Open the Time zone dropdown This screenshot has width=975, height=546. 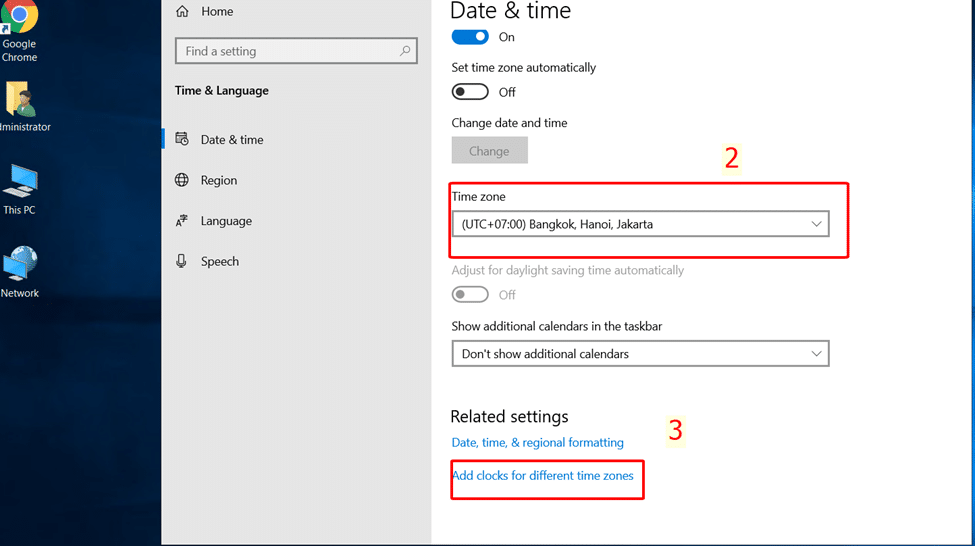pyautogui.click(x=640, y=224)
